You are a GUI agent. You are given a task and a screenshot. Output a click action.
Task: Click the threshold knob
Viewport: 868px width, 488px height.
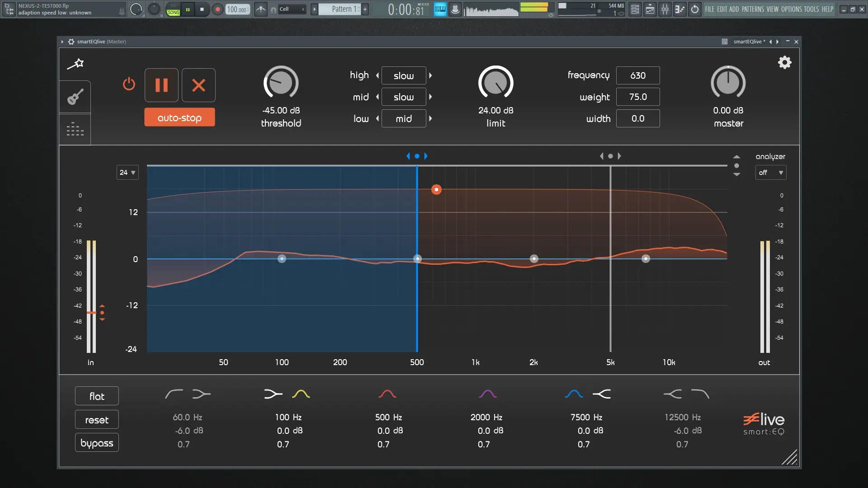(281, 83)
